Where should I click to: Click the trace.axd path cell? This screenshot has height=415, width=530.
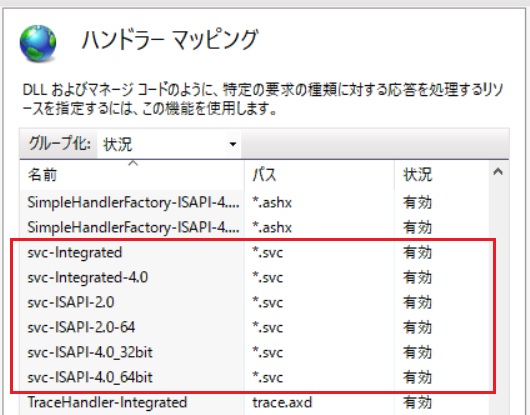click(x=282, y=402)
